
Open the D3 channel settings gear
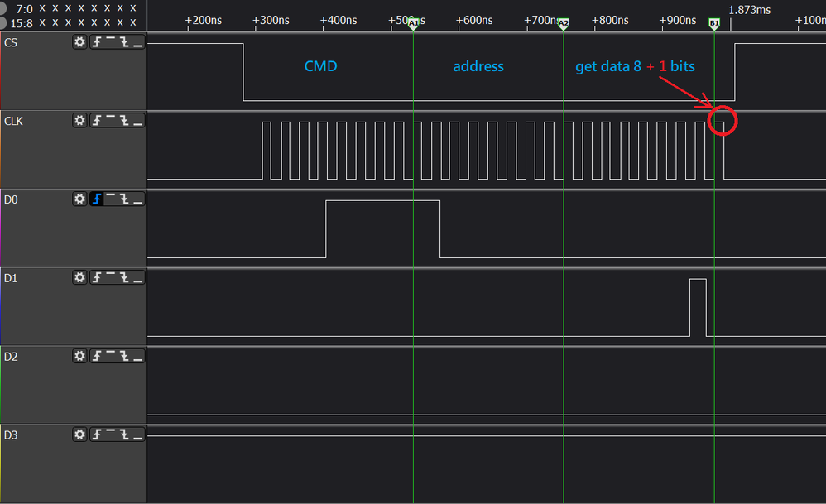click(x=79, y=434)
